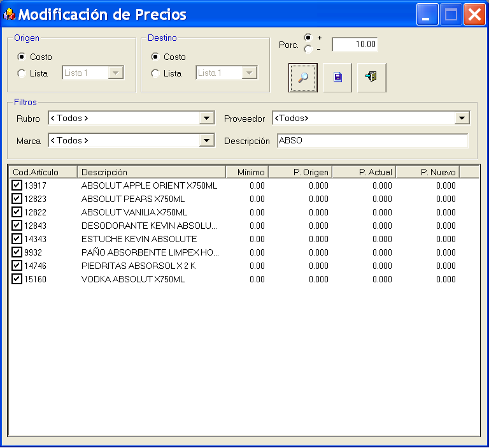Choose the plus percentage radio button
The width and height of the screenshot is (489, 448).
(308, 38)
